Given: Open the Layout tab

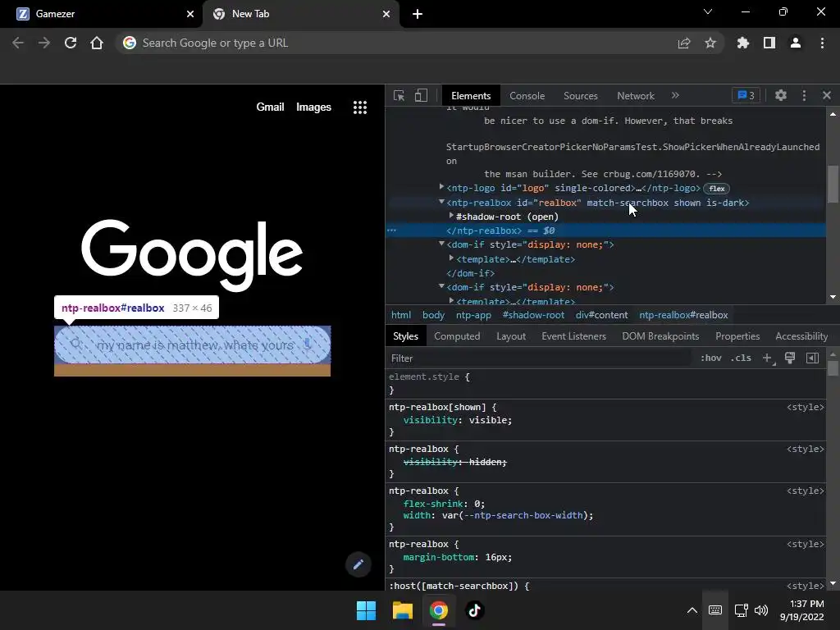Looking at the screenshot, I should click(510, 336).
